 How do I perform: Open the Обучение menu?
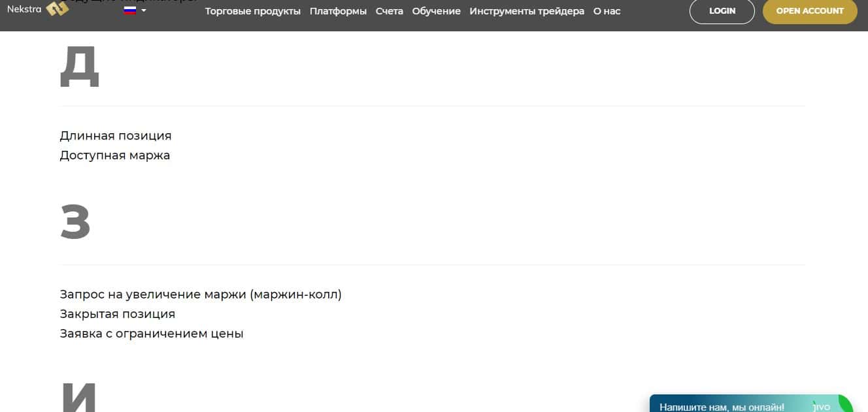[436, 11]
